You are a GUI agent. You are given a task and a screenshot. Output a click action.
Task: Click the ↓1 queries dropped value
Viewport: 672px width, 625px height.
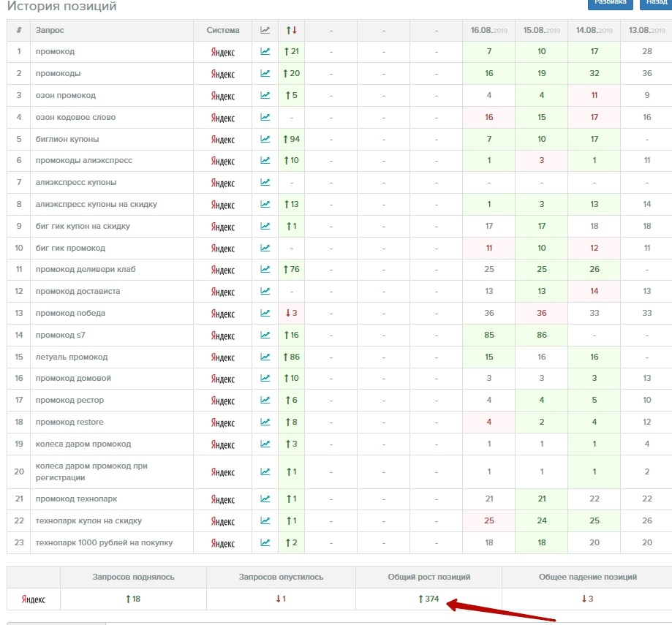pos(281,599)
